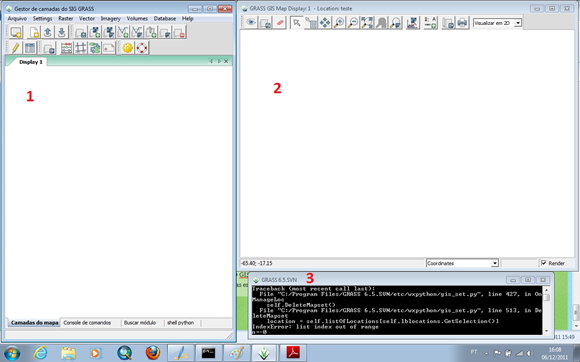This screenshot has width=580, height=362.
Task: Click the import raster data icon in second toolbar row
Action: coord(48,48)
